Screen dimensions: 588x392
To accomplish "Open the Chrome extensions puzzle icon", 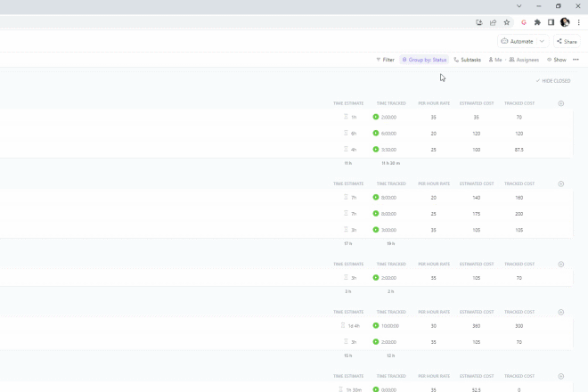I will coord(537,22).
